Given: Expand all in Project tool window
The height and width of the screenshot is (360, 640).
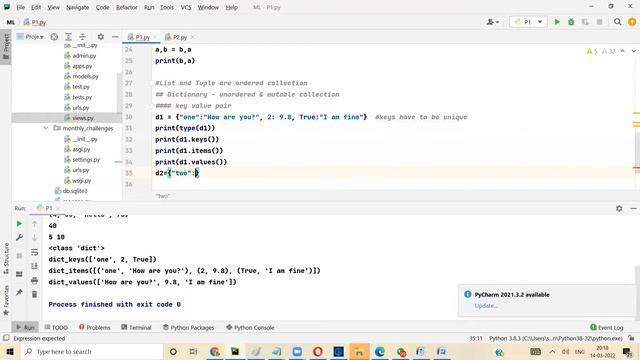Looking at the screenshot, I should click(68, 37).
